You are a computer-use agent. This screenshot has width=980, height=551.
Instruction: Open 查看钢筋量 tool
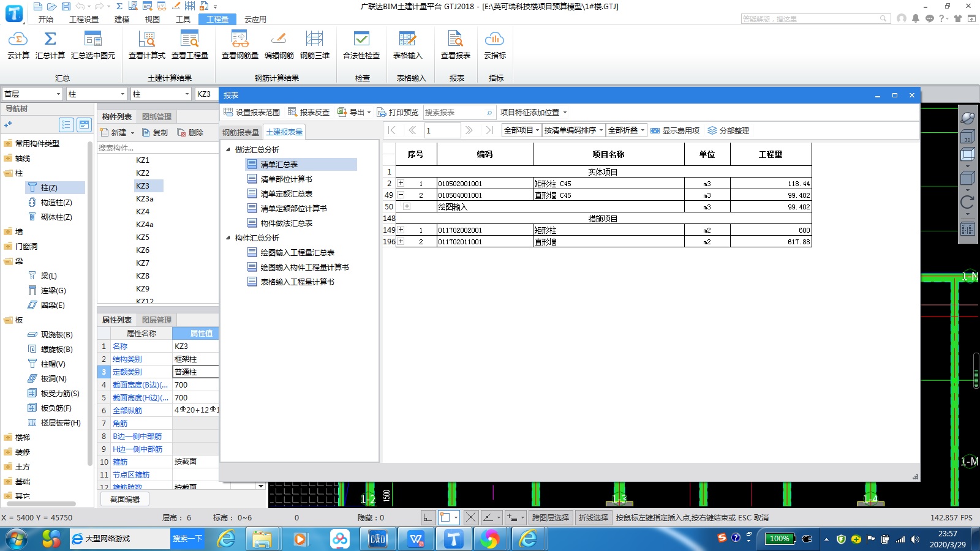coord(240,45)
